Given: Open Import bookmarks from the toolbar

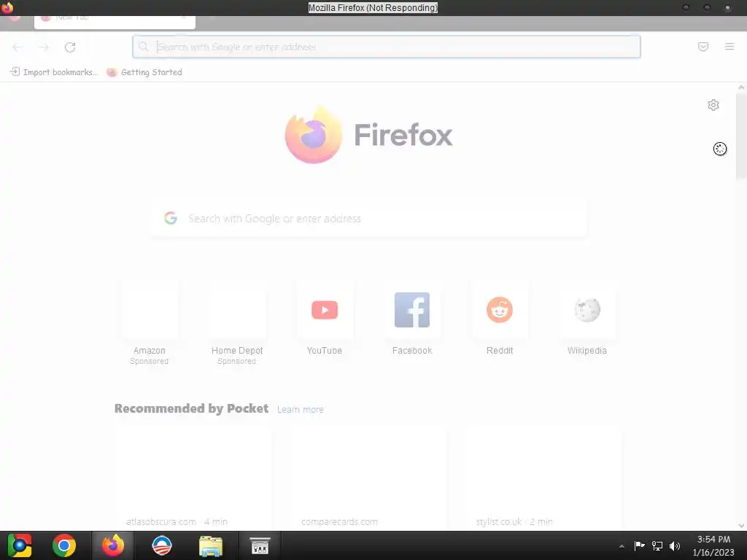Looking at the screenshot, I should pos(54,72).
